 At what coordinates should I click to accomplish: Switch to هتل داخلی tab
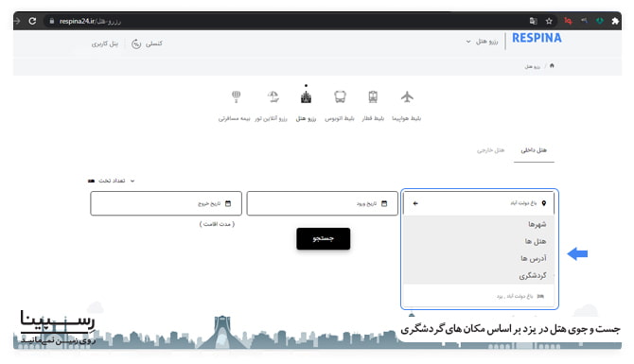(x=534, y=150)
